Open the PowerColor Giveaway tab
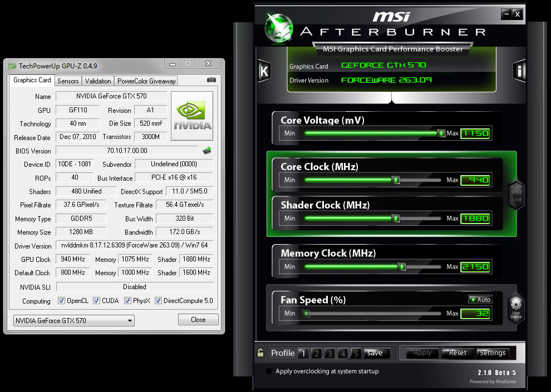551x392 pixels. pos(146,81)
